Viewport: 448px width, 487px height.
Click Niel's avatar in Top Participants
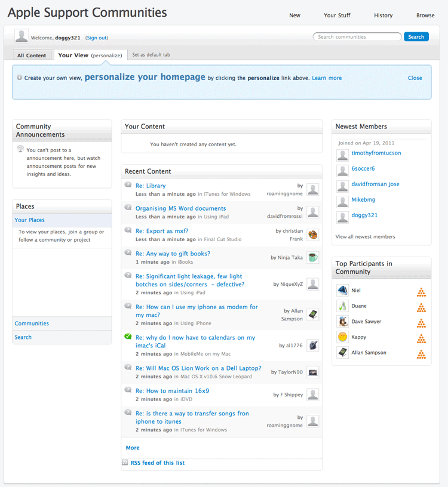pyautogui.click(x=343, y=291)
